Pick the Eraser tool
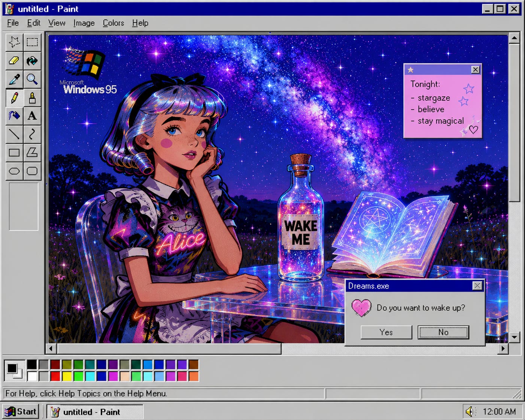Screen dimensions: 525x420 click(14, 60)
